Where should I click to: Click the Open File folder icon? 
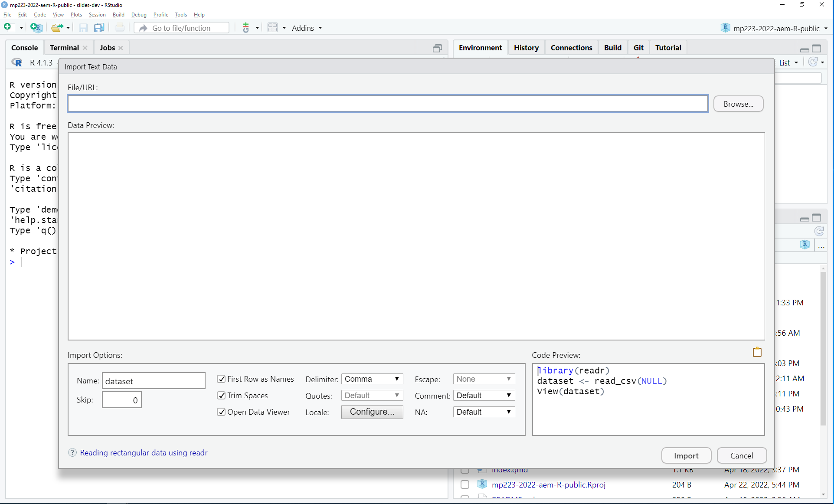[56, 28]
